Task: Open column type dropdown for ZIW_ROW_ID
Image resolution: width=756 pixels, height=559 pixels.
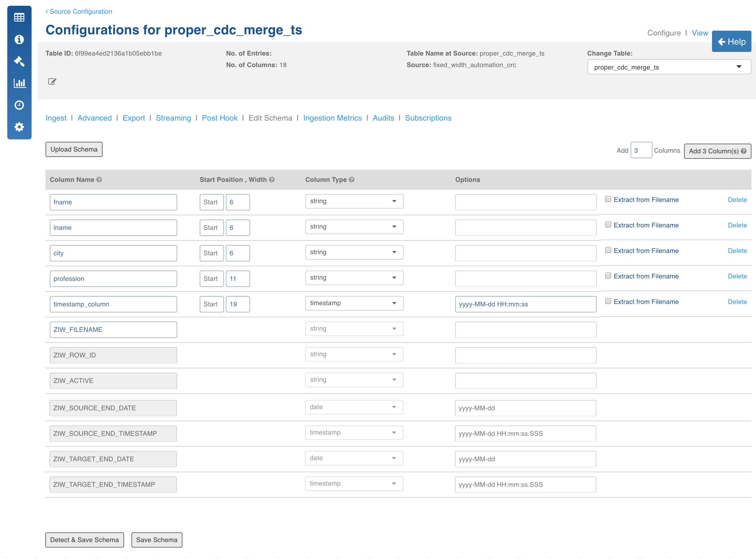Action: tap(354, 354)
